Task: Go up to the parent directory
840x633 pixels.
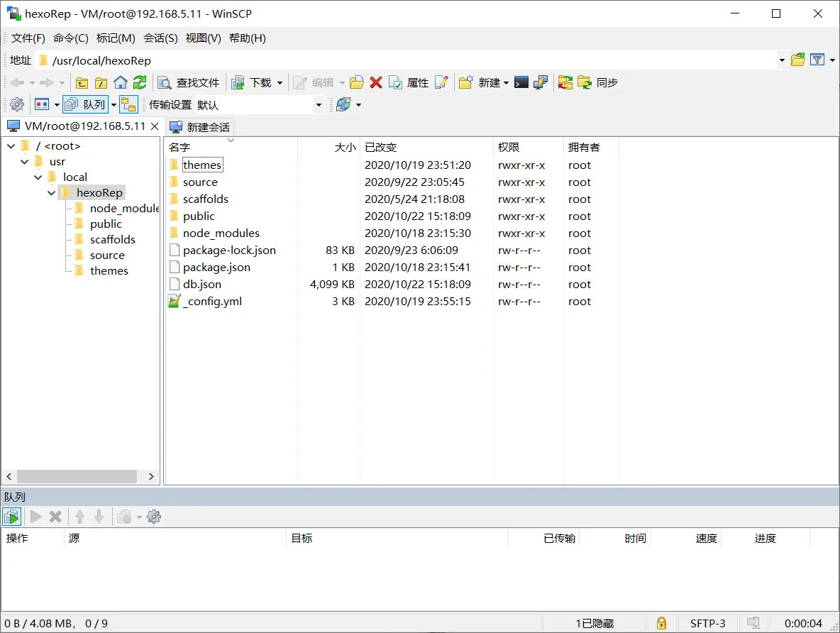Action: [82, 82]
